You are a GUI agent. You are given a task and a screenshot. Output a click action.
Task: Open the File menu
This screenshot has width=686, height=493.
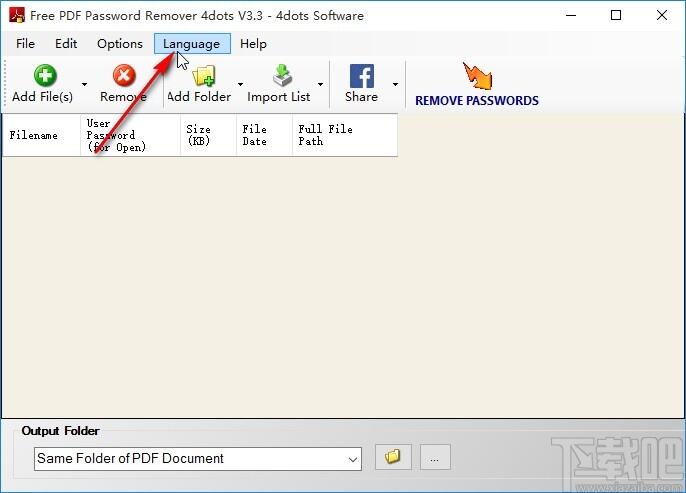[25, 44]
